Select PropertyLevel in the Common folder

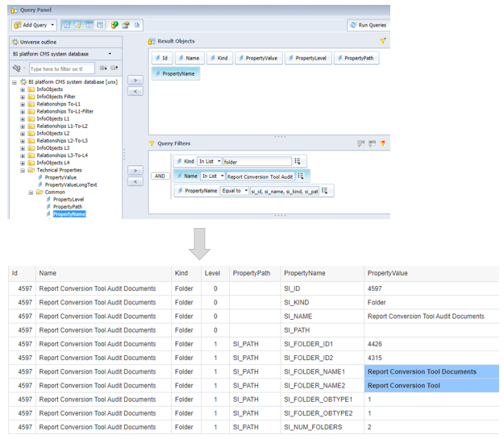click(x=69, y=199)
